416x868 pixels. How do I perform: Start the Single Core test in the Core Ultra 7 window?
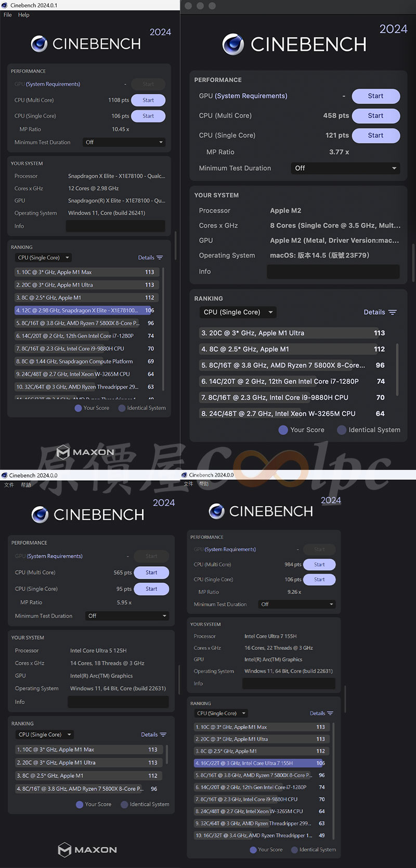tap(319, 580)
